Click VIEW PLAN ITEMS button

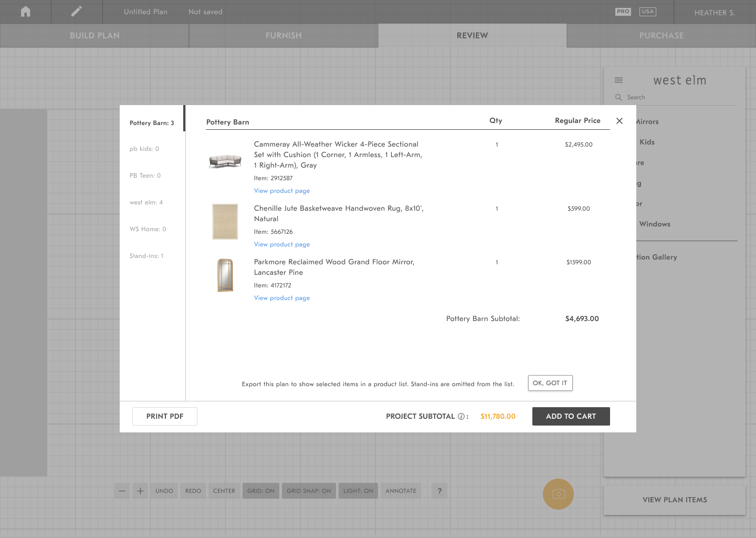[x=675, y=500]
